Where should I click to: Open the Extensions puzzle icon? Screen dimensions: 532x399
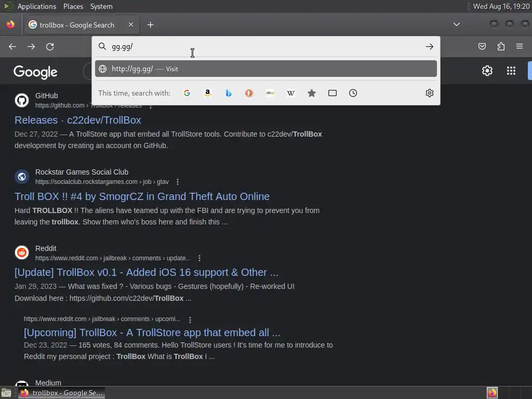(501, 46)
